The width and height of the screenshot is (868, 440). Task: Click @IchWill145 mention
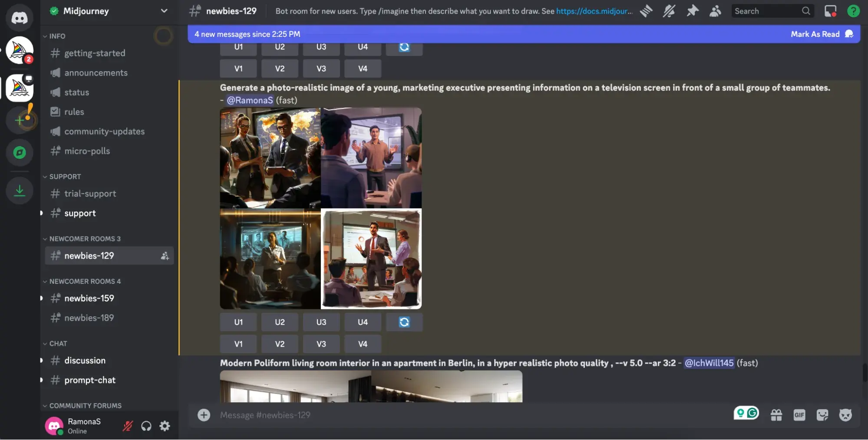click(709, 363)
